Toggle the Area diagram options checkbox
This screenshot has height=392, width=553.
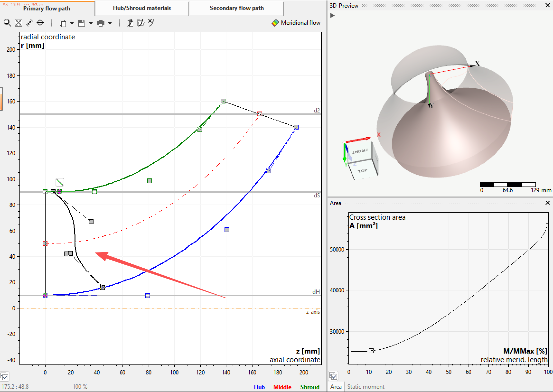point(333,376)
